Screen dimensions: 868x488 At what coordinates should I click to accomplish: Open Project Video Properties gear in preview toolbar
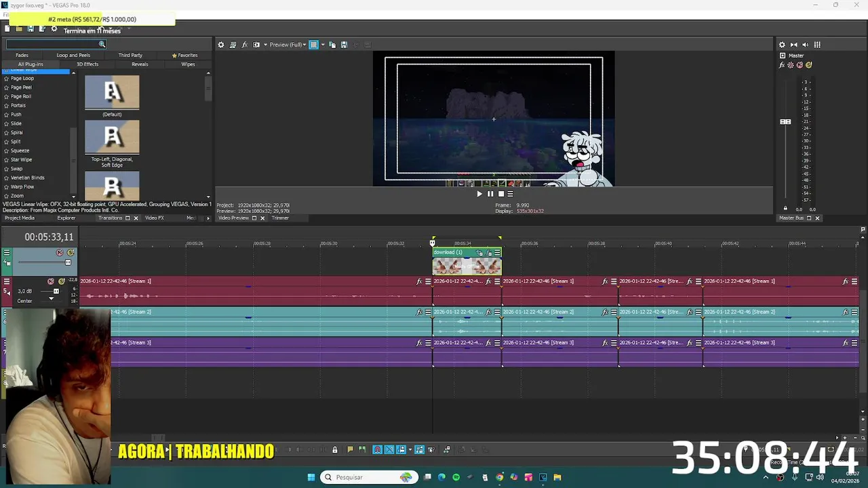click(x=220, y=45)
